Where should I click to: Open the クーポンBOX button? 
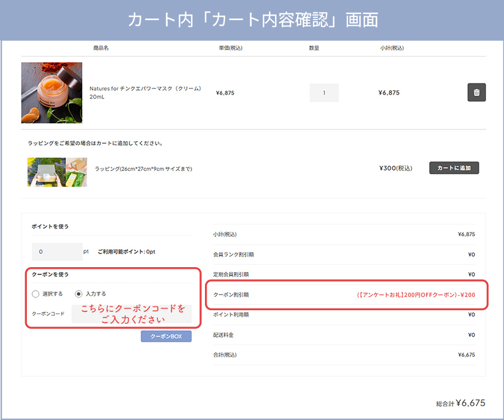(x=166, y=336)
